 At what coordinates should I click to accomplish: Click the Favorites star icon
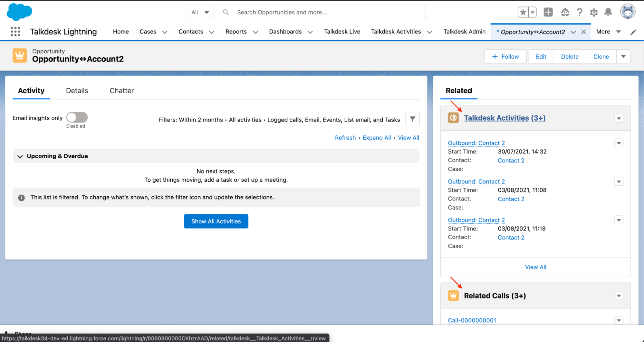(x=523, y=12)
